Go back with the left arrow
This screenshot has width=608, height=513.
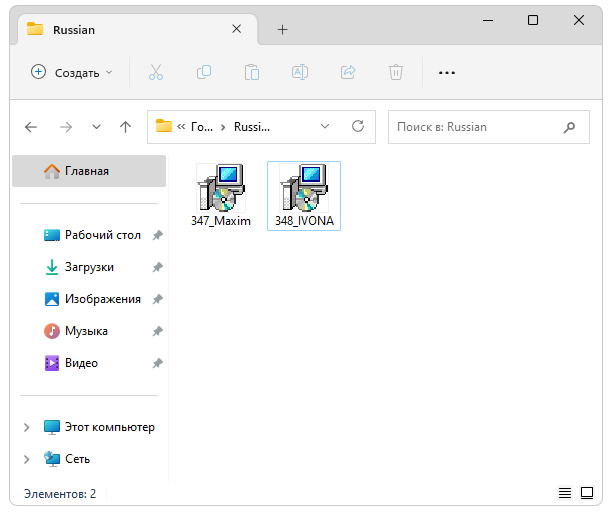31,127
